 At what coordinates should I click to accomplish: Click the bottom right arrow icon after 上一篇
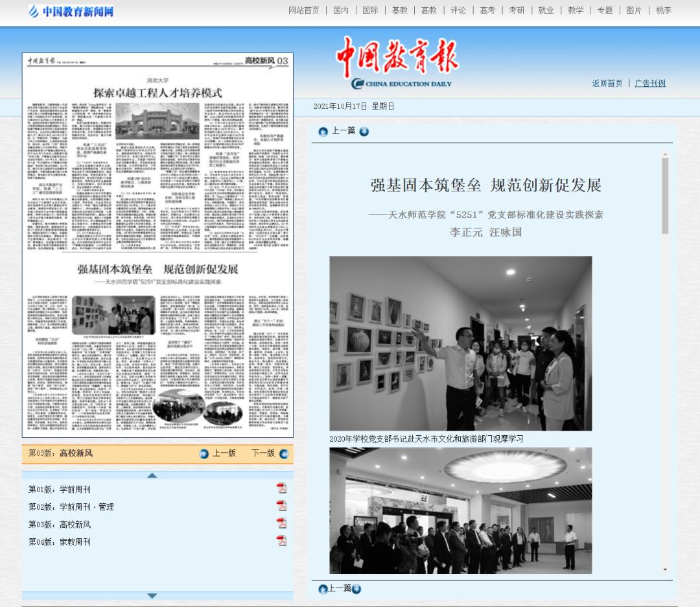(x=356, y=589)
